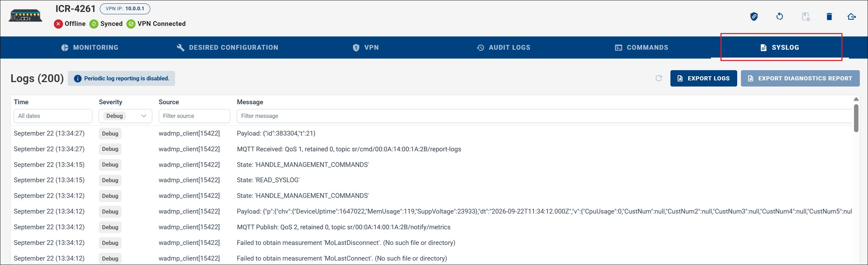Click the Payload id 383304 log message
This screenshot has height=265, width=868.
pyautogui.click(x=276, y=134)
